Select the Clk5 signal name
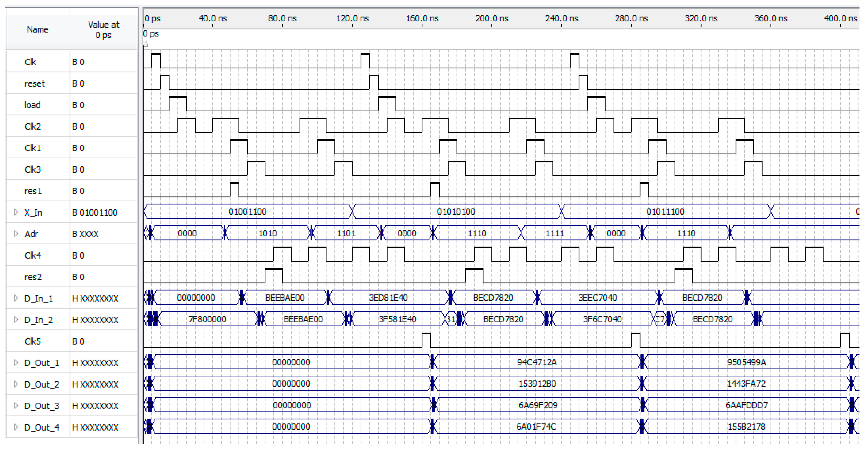Viewport: 868px width, 451px height. pos(33,341)
